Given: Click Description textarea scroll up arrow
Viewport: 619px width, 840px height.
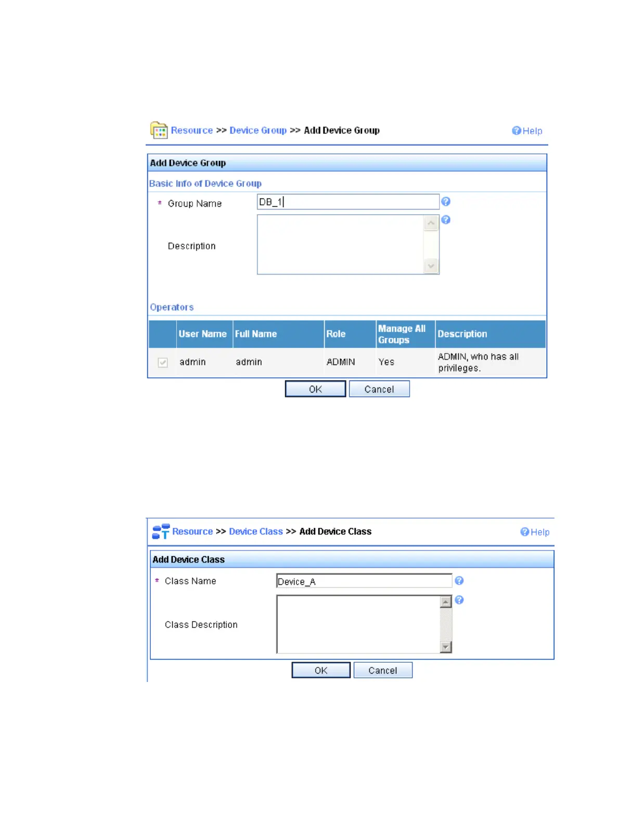Looking at the screenshot, I should click(431, 223).
